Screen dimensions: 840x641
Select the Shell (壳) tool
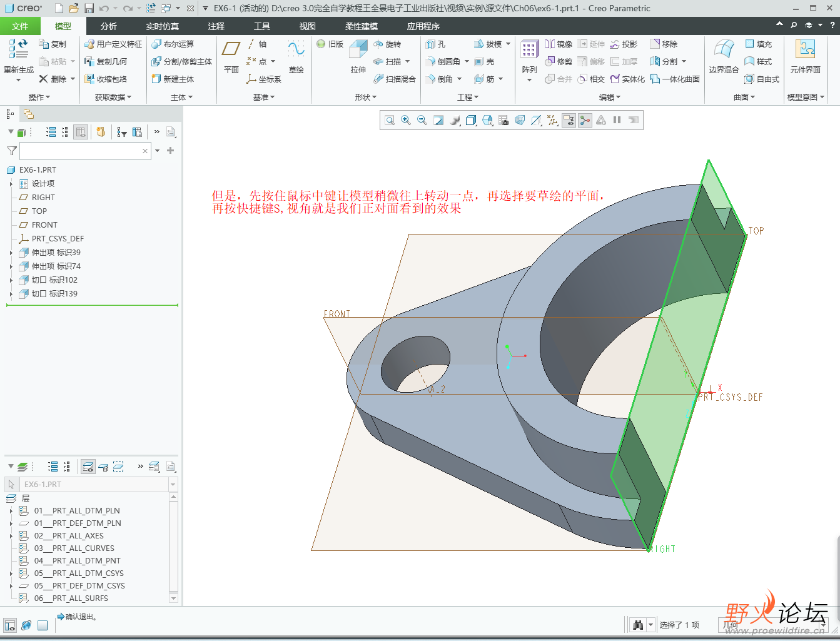pyautogui.click(x=485, y=61)
